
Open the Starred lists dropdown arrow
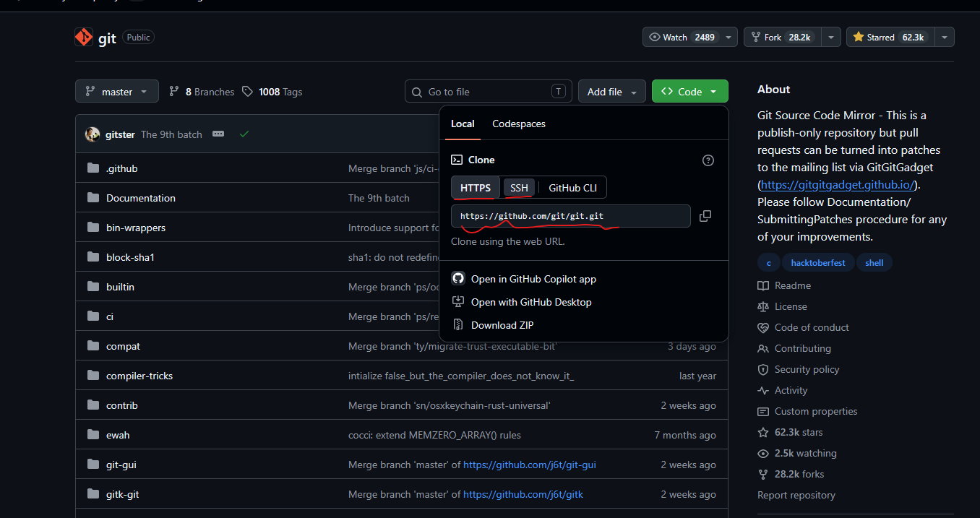944,38
